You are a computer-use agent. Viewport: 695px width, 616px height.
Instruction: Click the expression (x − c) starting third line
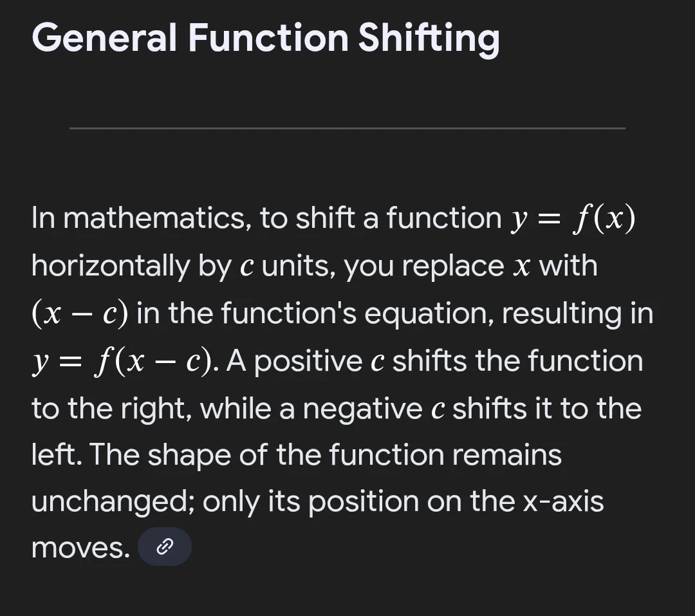tap(79, 313)
